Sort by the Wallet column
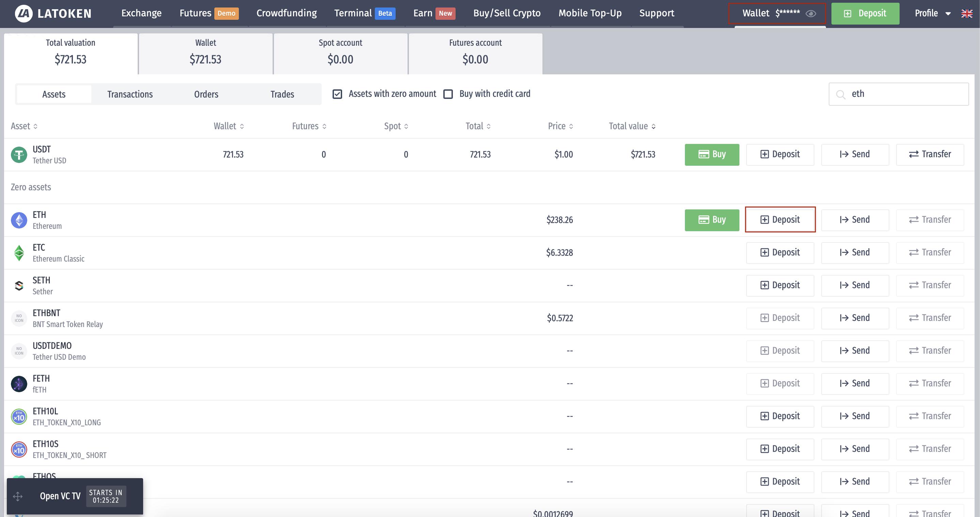Image resolution: width=980 pixels, height=517 pixels. (x=229, y=126)
